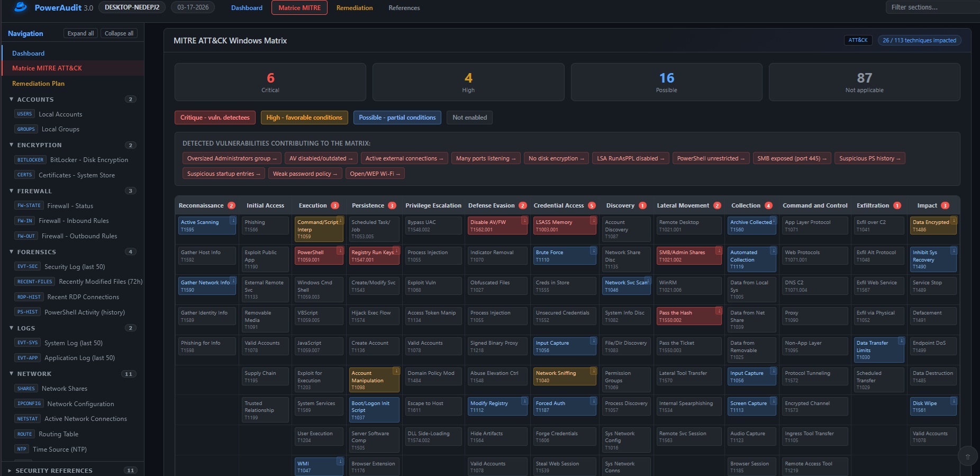Open AV disabled/outdated vulnerability link
This screenshot has height=476, width=980.
321,158
